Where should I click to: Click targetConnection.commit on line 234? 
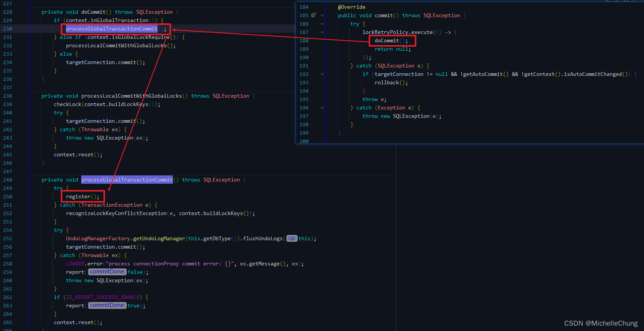pyautogui.click(x=101, y=63)
